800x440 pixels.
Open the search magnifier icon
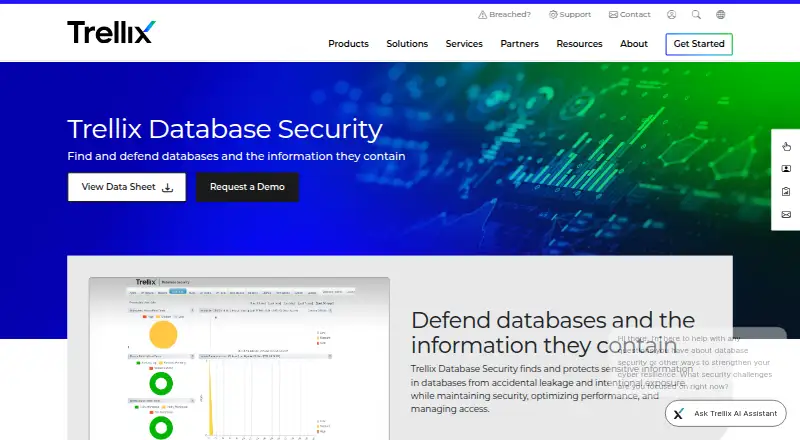tap(696, 15)
